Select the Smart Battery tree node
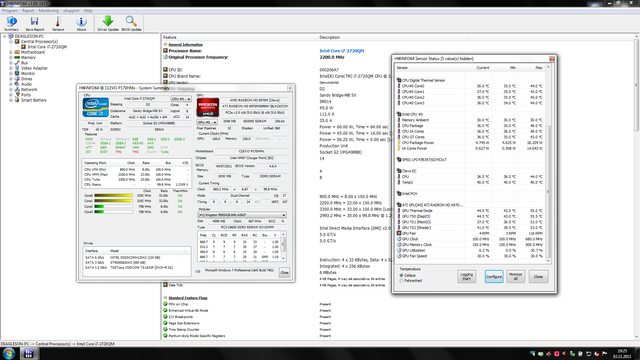 click(34, 100)
